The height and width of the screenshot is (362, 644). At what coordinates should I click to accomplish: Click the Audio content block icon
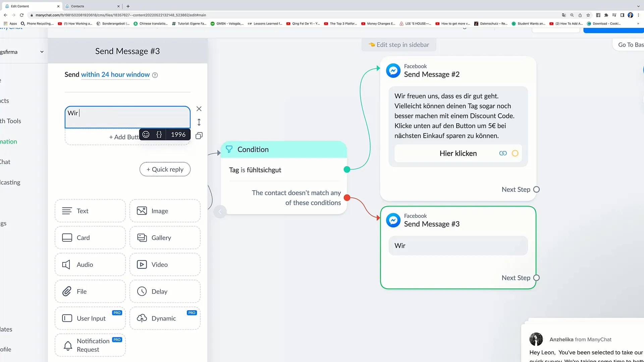coord(66,264)
